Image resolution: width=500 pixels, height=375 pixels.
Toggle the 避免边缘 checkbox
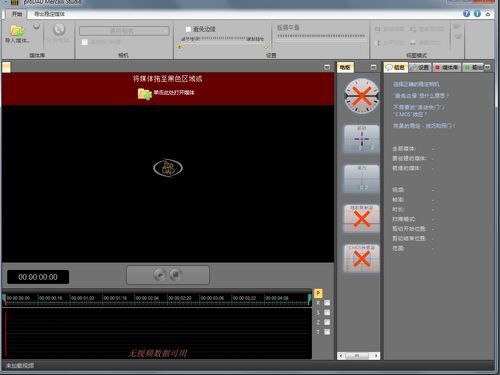point(188,29)
